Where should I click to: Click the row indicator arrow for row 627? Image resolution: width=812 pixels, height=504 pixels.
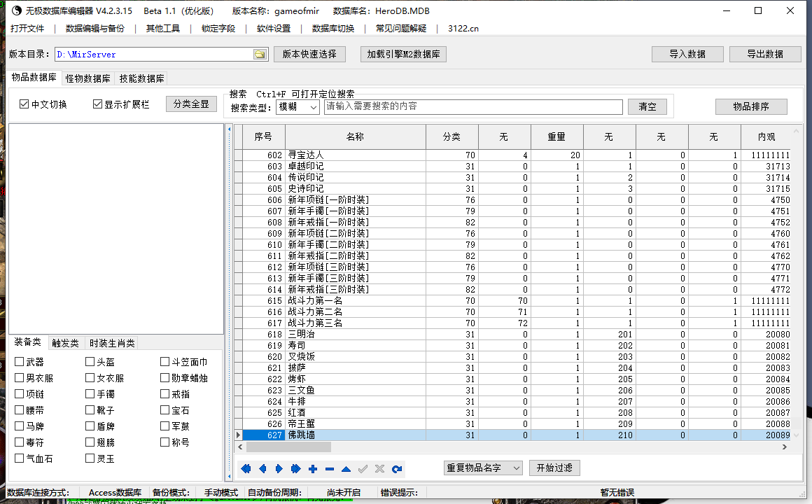coord(238,435)
